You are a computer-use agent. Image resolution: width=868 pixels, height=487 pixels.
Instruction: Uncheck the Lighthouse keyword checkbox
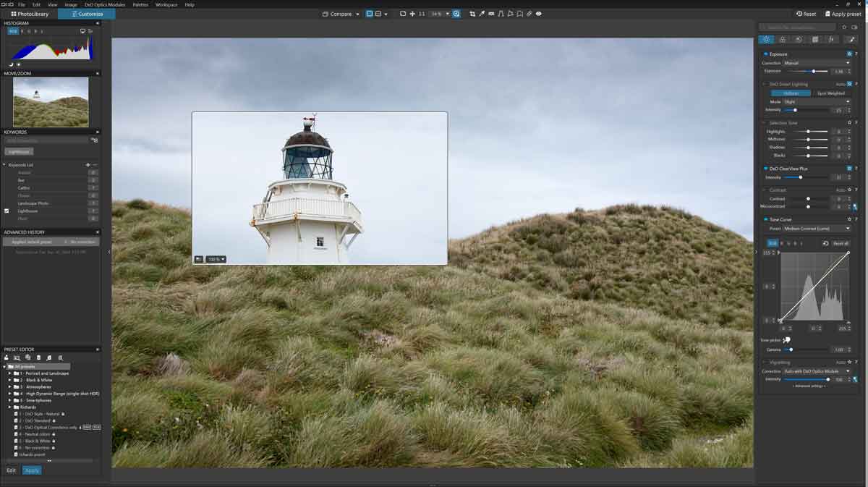click(7, 211)
